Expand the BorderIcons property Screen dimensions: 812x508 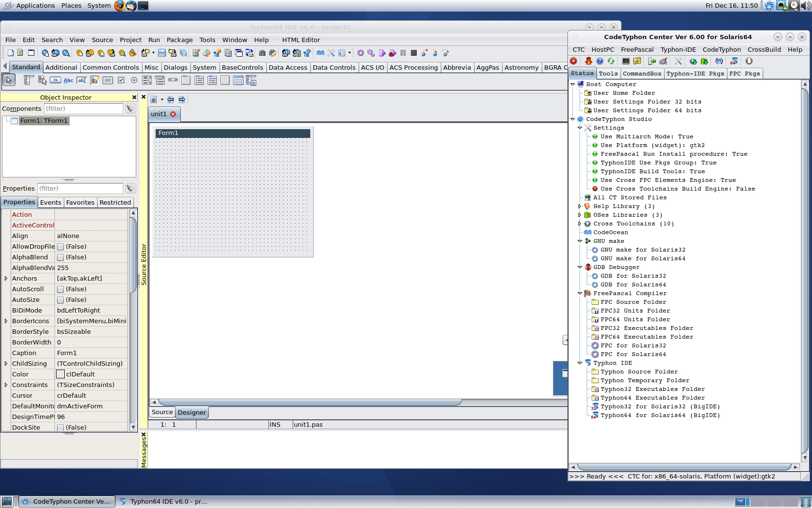(x=6, y=321)
